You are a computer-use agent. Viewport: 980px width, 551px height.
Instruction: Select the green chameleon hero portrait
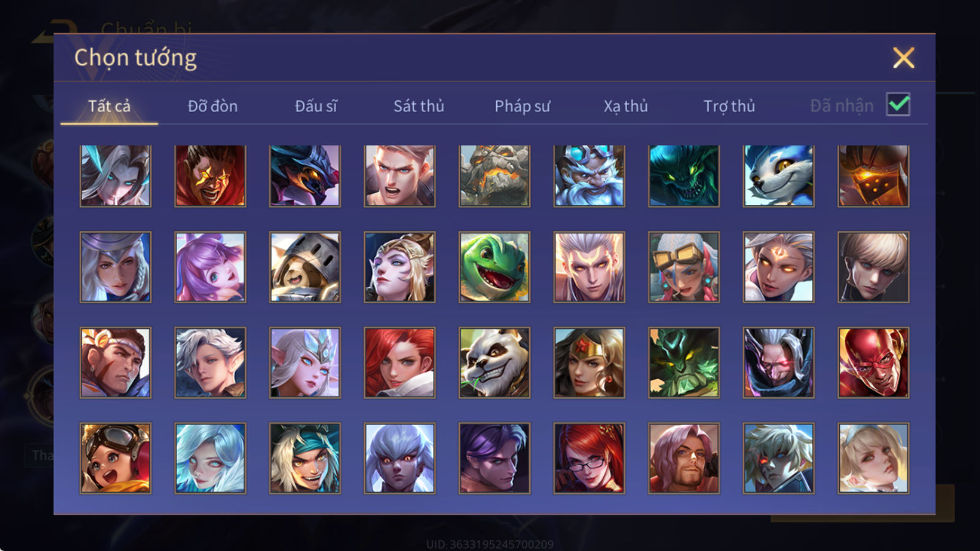click(494, 267)
